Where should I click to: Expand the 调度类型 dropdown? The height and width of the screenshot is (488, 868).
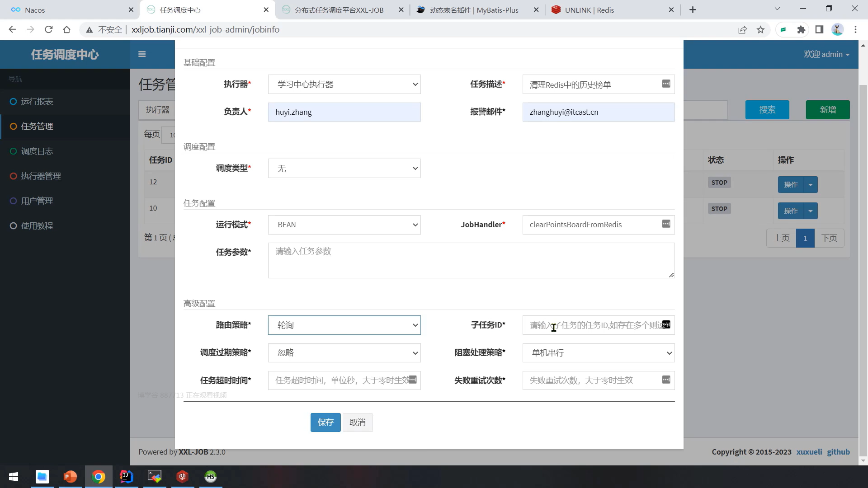tap(344, 169)
